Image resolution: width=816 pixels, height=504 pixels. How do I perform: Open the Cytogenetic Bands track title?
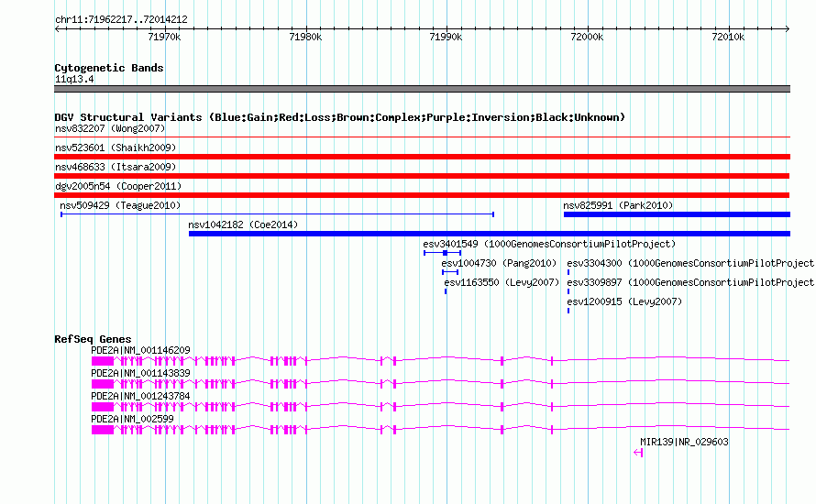tap(109, 68)
